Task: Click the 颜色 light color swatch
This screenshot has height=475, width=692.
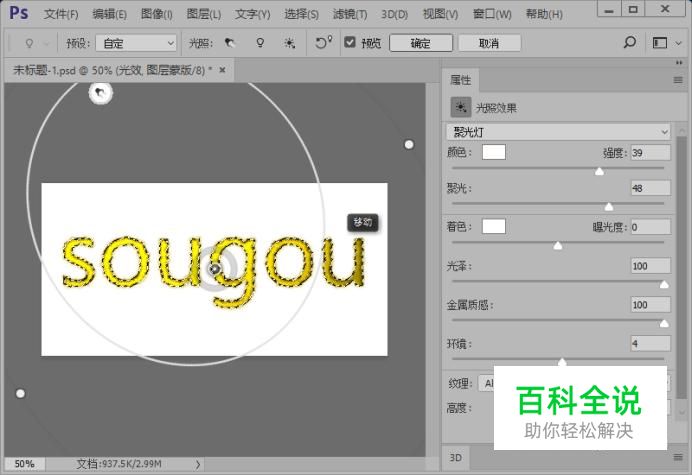Action: 494,152
